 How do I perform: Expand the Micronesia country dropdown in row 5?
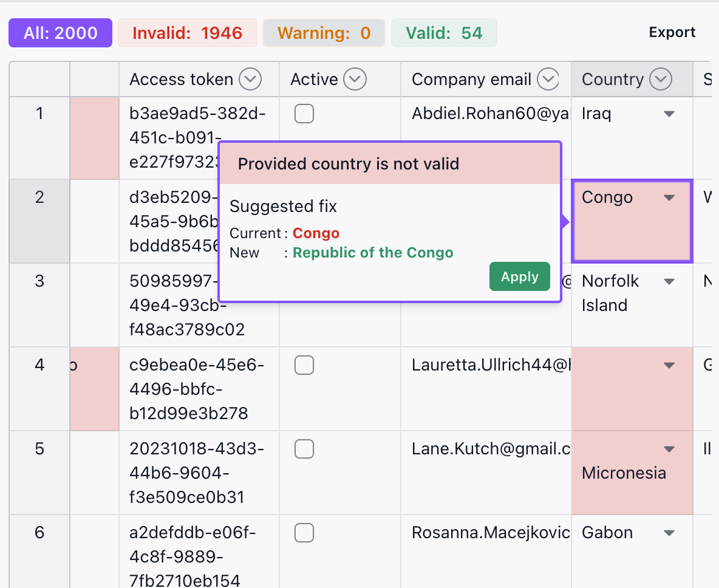pos(669,449)
